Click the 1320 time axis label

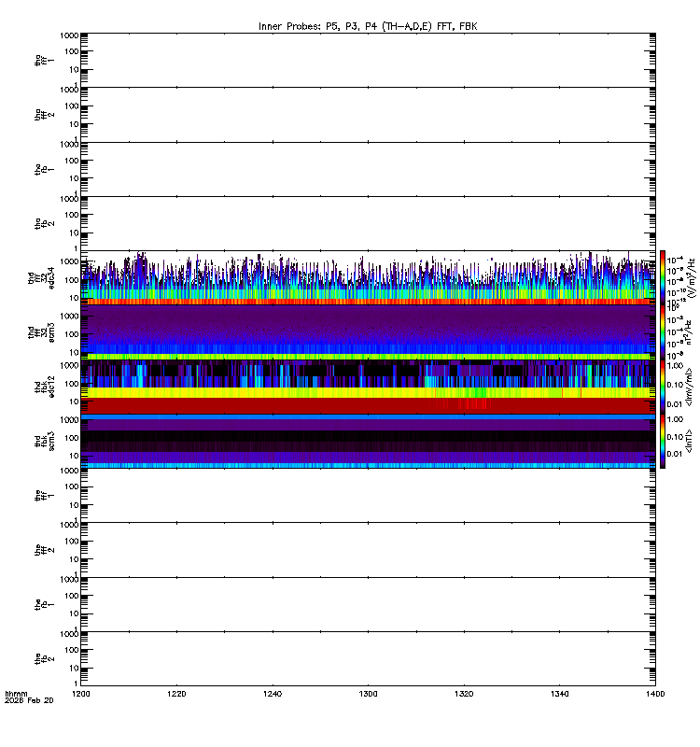tap(464, 694)
